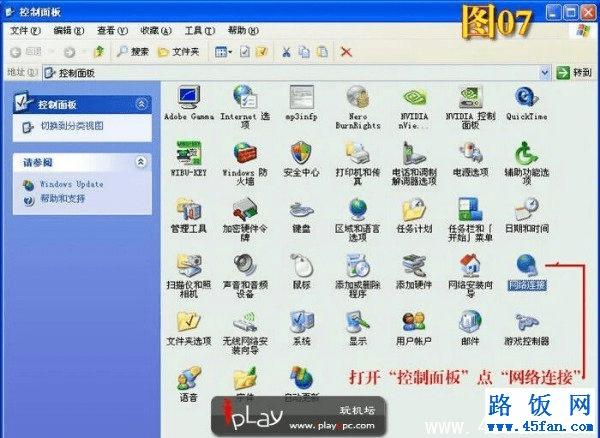Click the Cut scissors toolbar icon
600x438 pixels.
[286, 52]
